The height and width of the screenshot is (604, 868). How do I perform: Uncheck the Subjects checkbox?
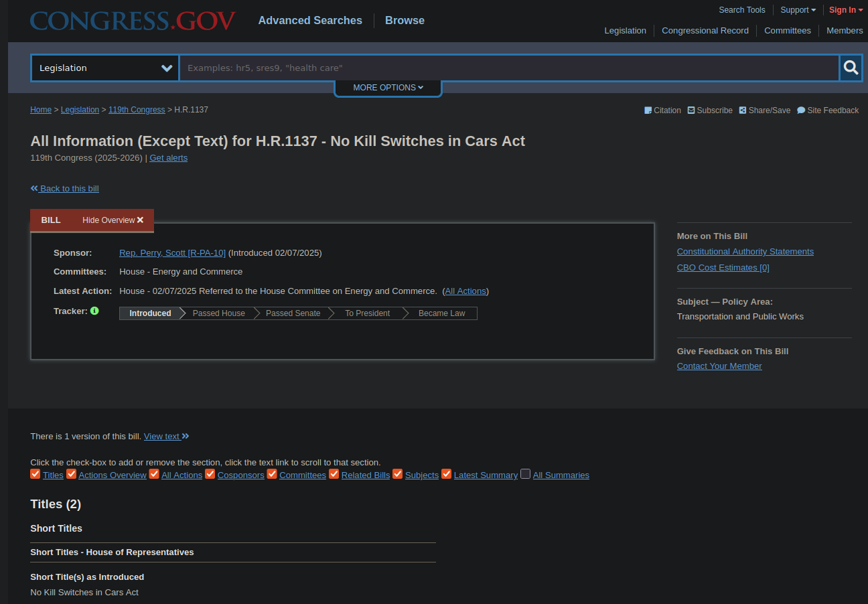click(x=398, y=474)
